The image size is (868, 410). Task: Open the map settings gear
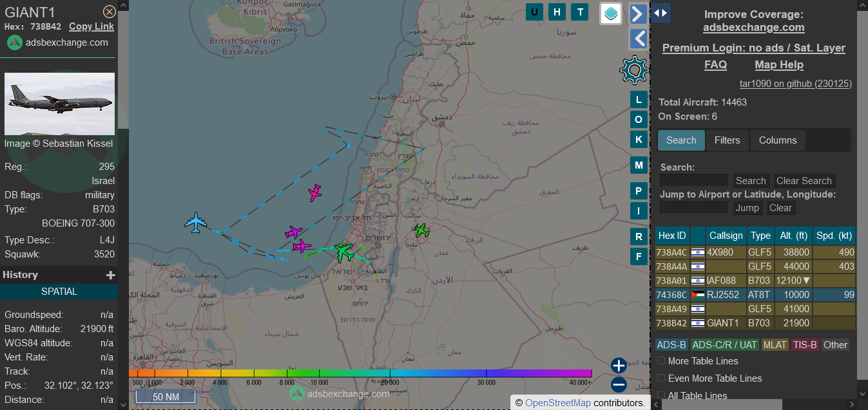(634, 70)
